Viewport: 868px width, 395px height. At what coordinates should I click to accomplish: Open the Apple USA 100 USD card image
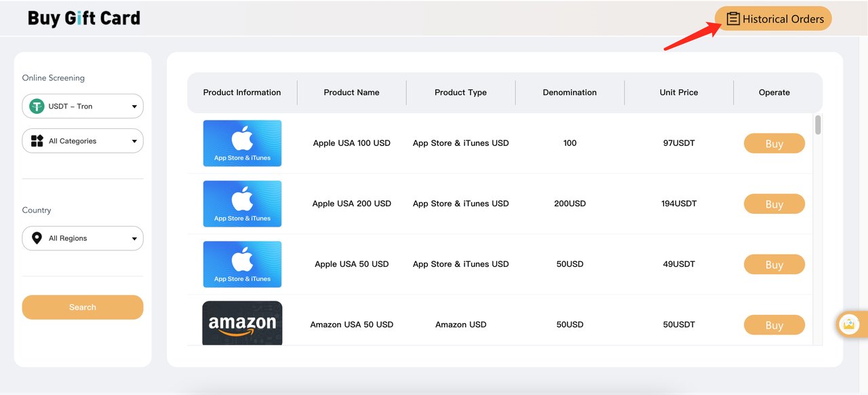(242, 143)
